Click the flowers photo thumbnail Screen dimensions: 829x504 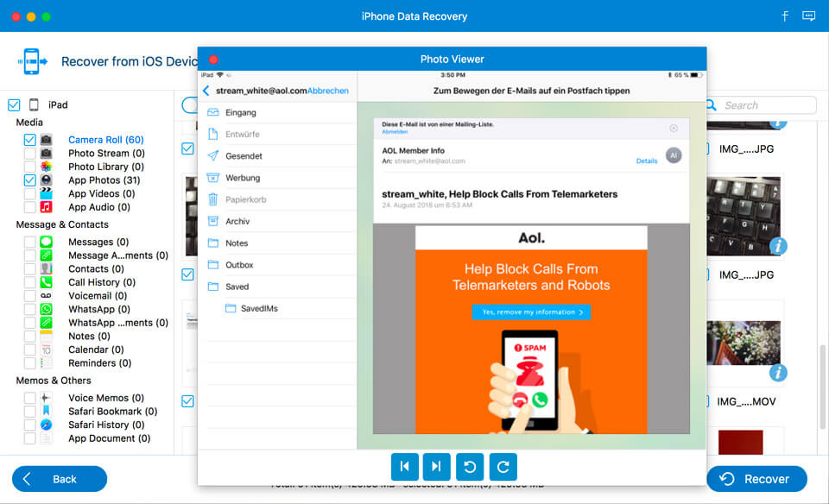743,342
